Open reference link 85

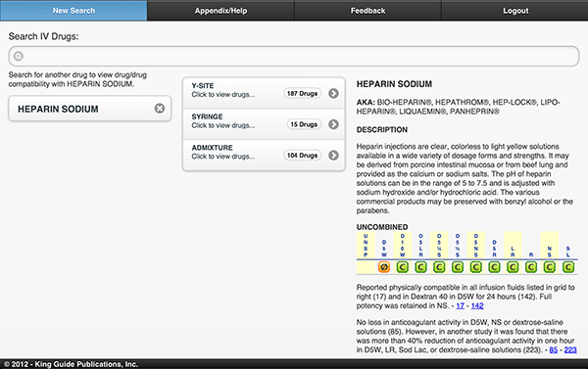point(554,349)
